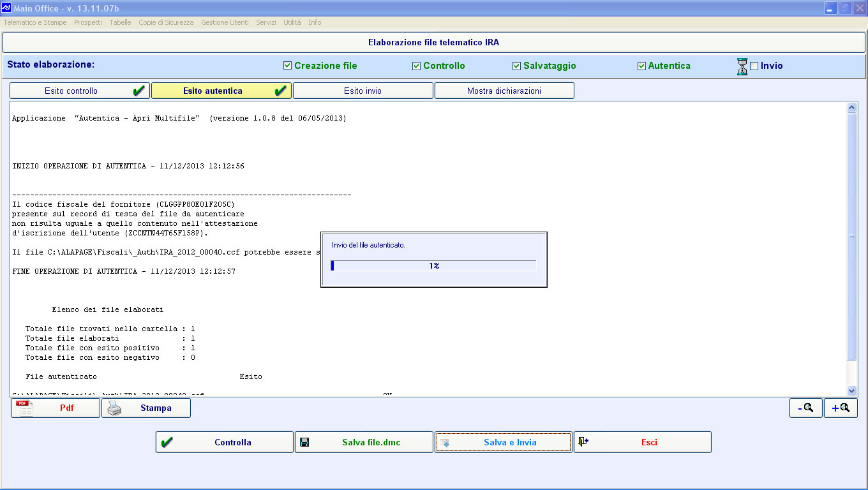The width and height of the screenshot is (868, 490).
Task: Click the PDF export icon
Action: coord(25,408)
